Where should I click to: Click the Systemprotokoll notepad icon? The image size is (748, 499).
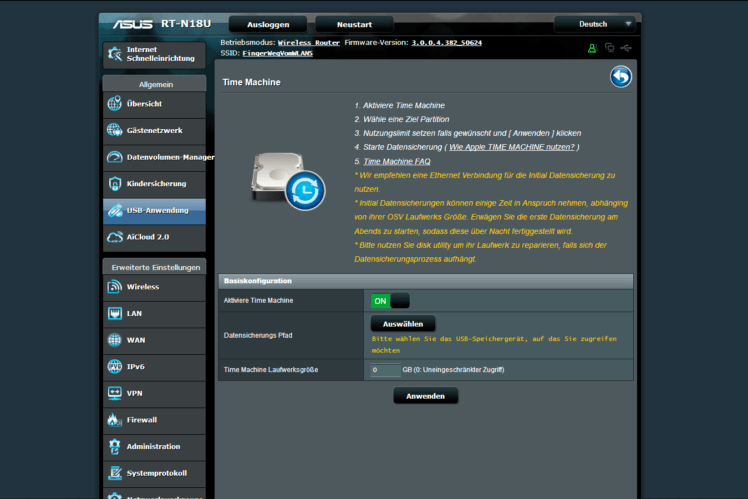click(x=114, y=473)
